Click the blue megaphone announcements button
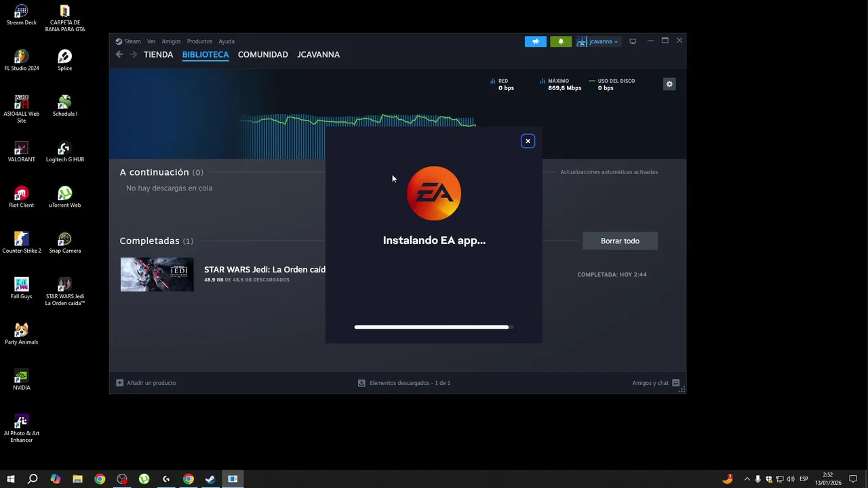Image resolution: width=868 pixels, height=488 pixels. [x=535, y=41]
